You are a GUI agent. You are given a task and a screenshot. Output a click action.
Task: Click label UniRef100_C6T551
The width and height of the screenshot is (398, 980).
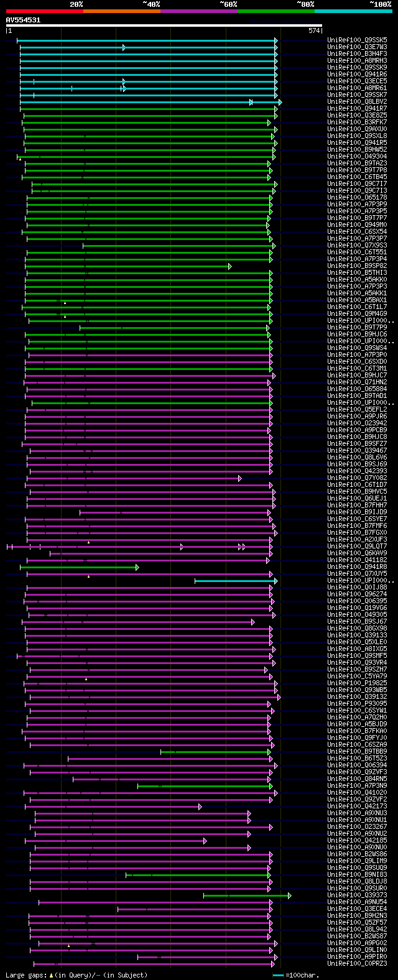357,252
